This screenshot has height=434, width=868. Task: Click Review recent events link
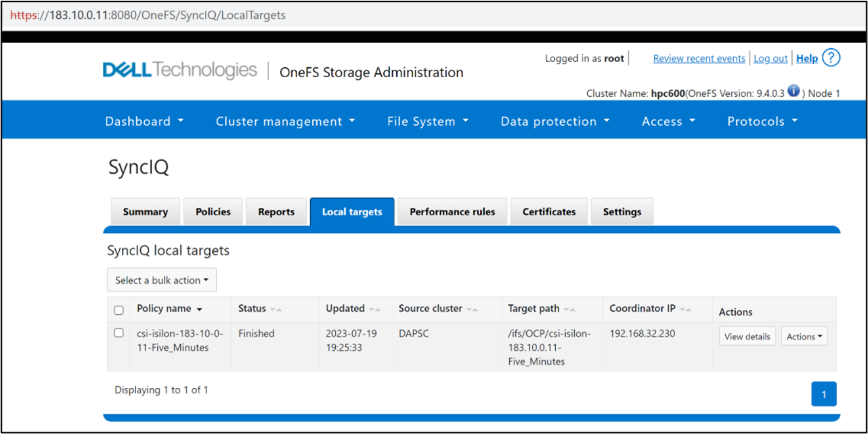699,58
